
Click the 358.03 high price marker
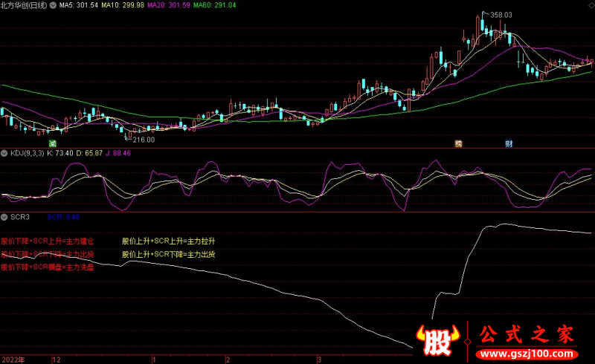point(501,14)
